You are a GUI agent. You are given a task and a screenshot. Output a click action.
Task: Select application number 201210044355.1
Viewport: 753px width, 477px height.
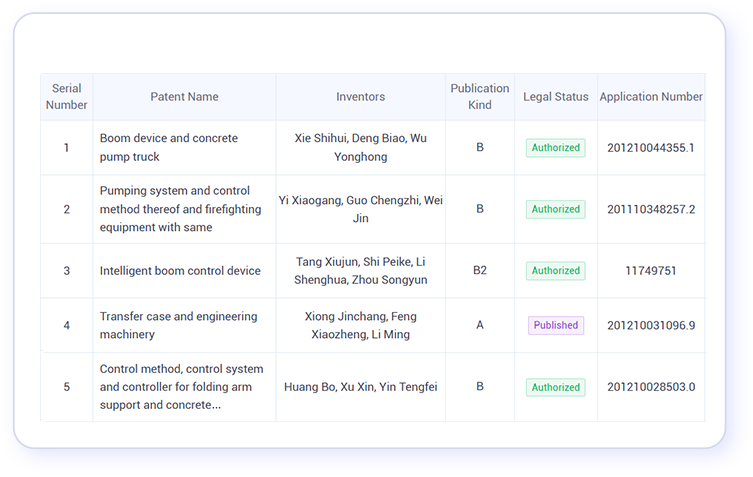651,148
